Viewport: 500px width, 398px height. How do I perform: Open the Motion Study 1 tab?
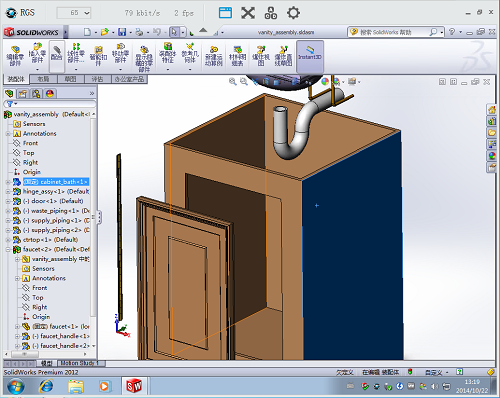(x=79, y=363)
